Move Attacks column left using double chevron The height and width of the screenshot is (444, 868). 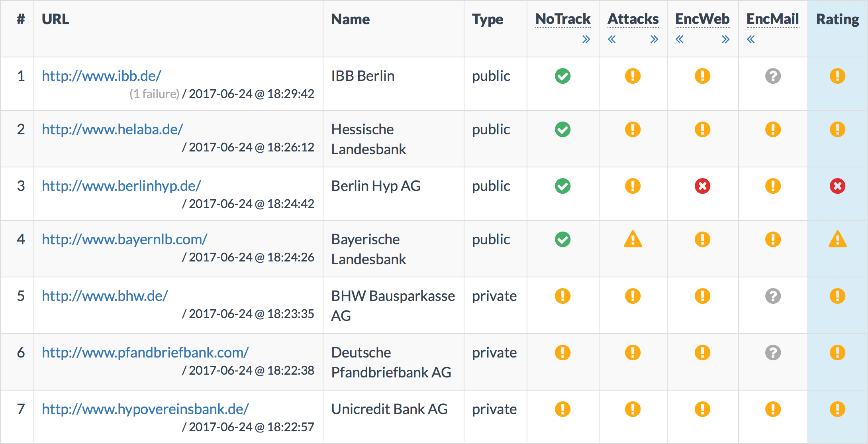(x=612, y=39)
